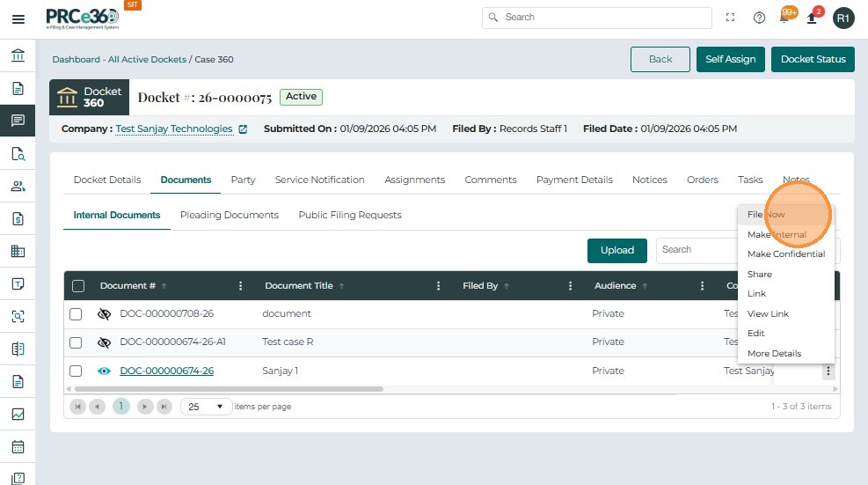
Task: Click the top global Search field
Action: tap(597, 18)
